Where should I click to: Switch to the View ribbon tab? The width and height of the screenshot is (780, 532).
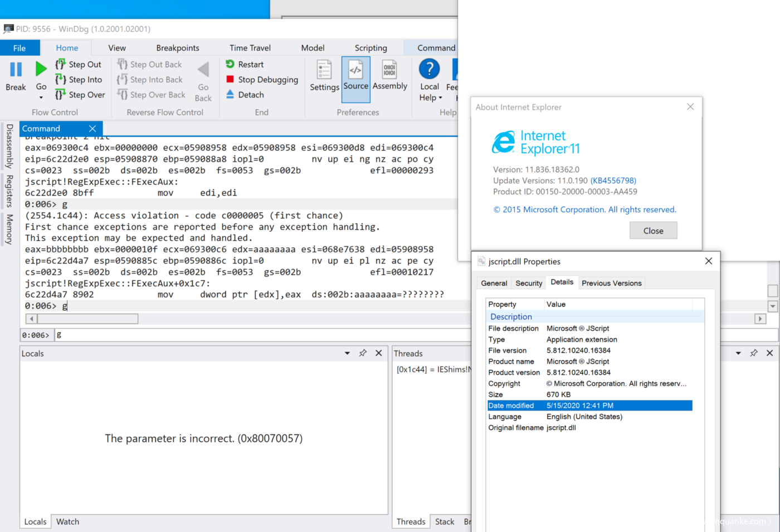coord(117,48)
